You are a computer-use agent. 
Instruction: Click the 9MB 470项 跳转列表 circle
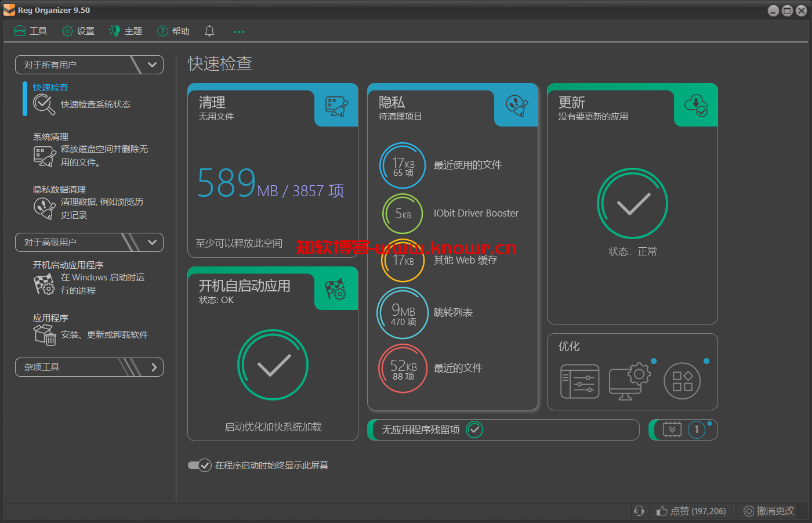point(403,313)
